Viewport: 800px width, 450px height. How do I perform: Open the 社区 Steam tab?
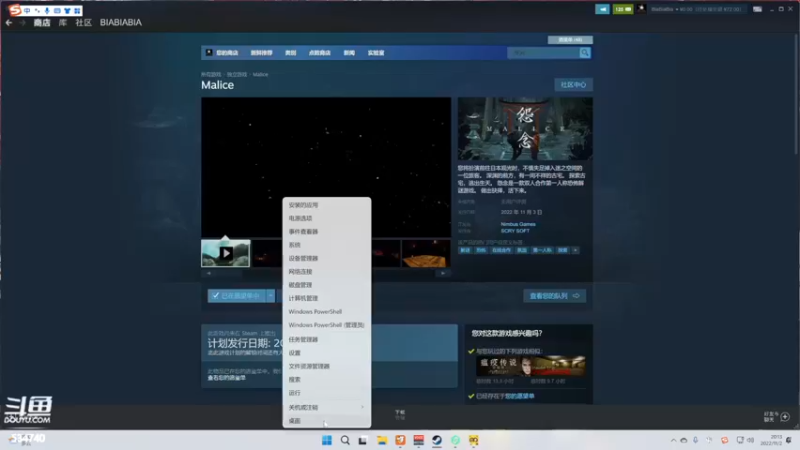[x=83, y=22]
